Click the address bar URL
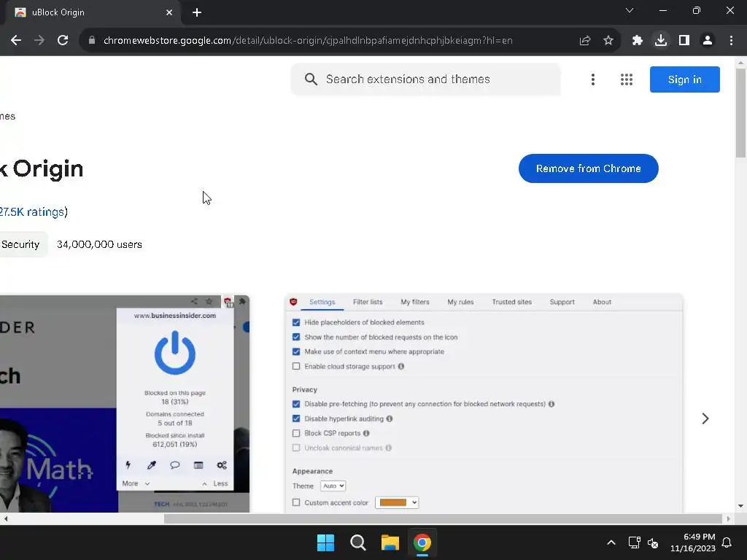The width and height of the screenshot is (747, 560). 308,41
